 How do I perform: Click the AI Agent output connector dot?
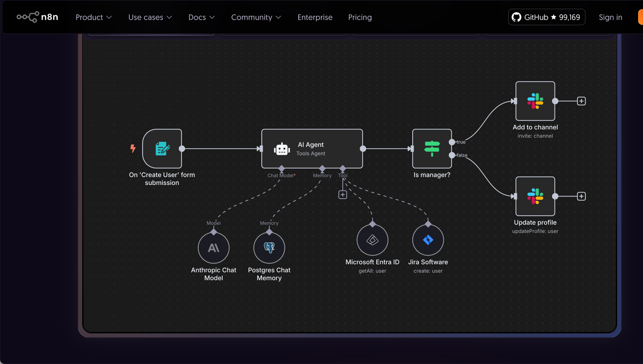click(x=363, y=149)
